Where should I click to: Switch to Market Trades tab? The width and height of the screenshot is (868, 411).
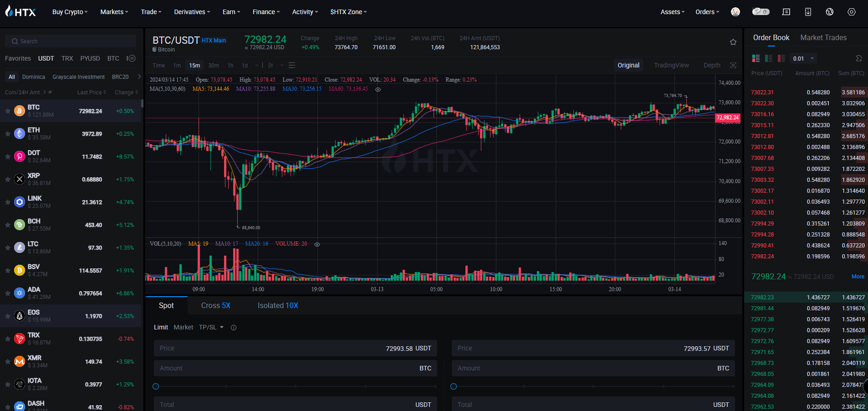(823, 37)
